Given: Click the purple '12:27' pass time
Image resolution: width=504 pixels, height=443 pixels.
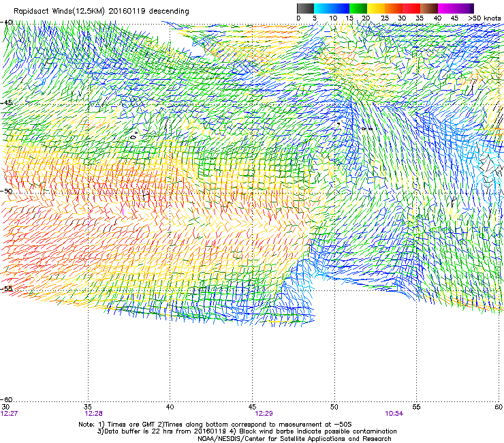Looking at the screenshot, I should click(x=9, y=414).
